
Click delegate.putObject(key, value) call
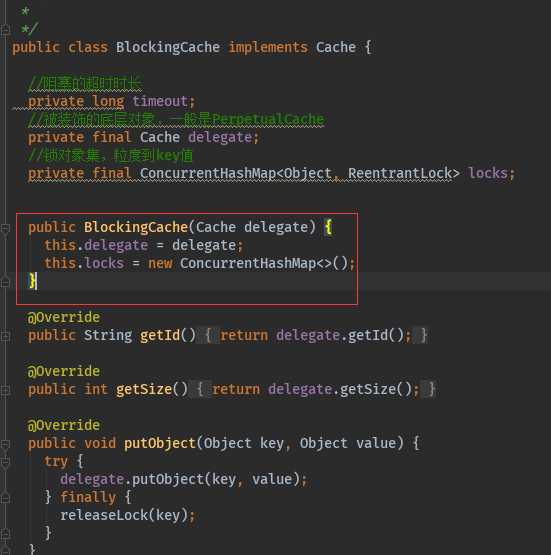point(180,480)
